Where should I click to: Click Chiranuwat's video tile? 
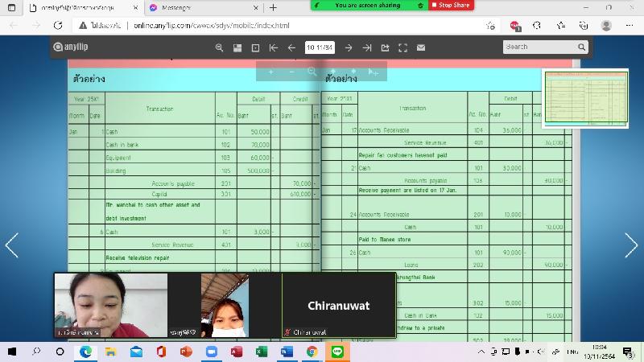(x=338, y=305)
